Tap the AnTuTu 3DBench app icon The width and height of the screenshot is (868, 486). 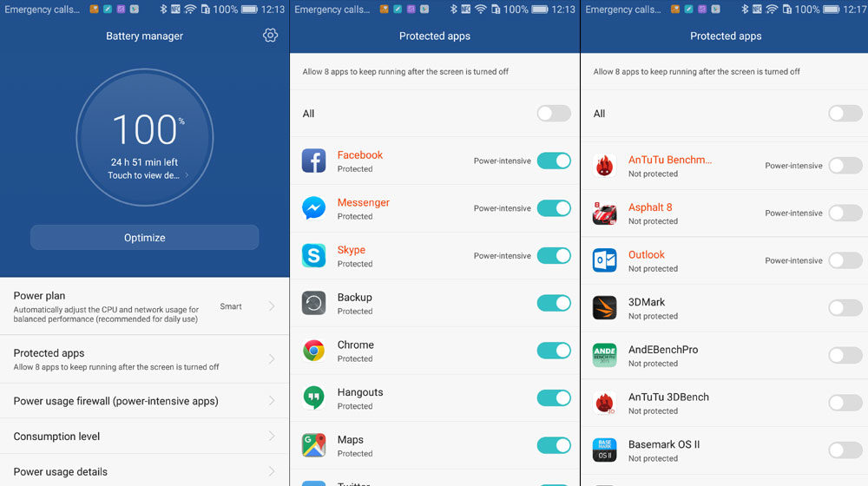coord(604,403)
